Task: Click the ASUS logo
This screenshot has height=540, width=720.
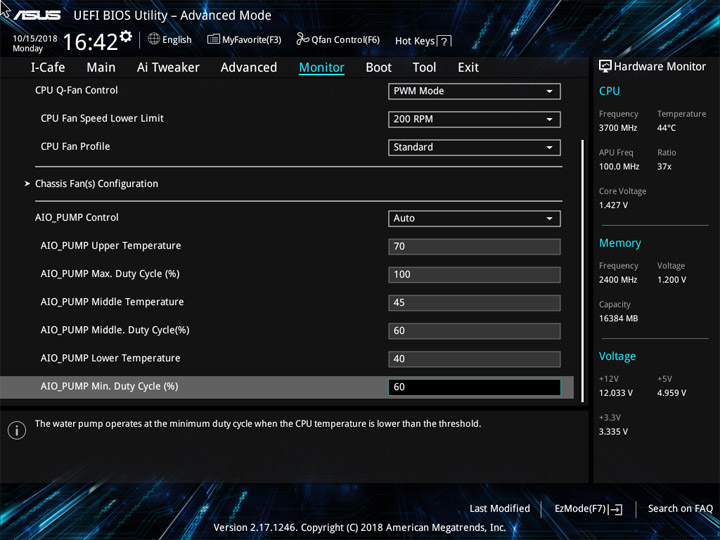Action: pyautogui.click(x=37, y=15)
